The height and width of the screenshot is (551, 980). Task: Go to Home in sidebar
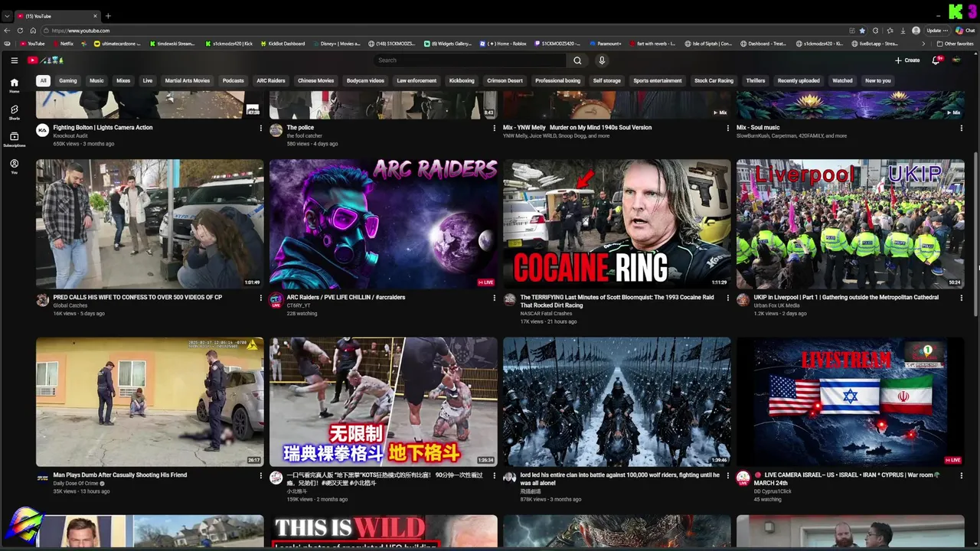click(x=14, y=85)
